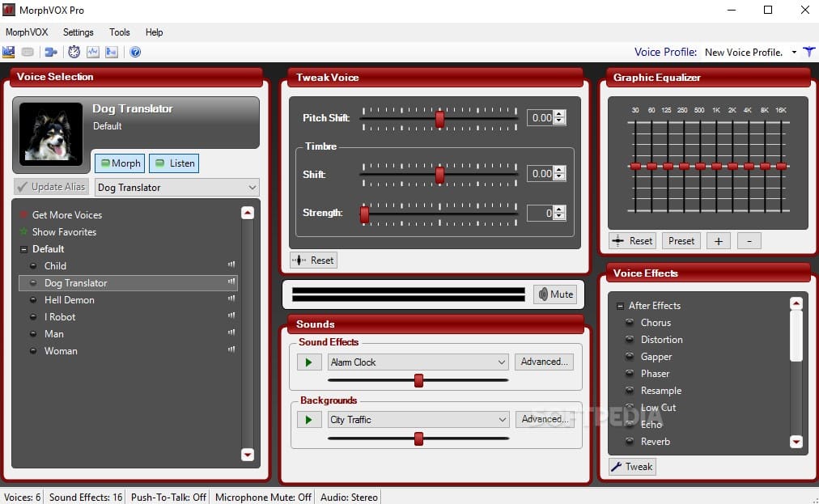Click the stopwatch toolbar icon
The height and width of the screenshot is (504, 819).
[74, 52]
